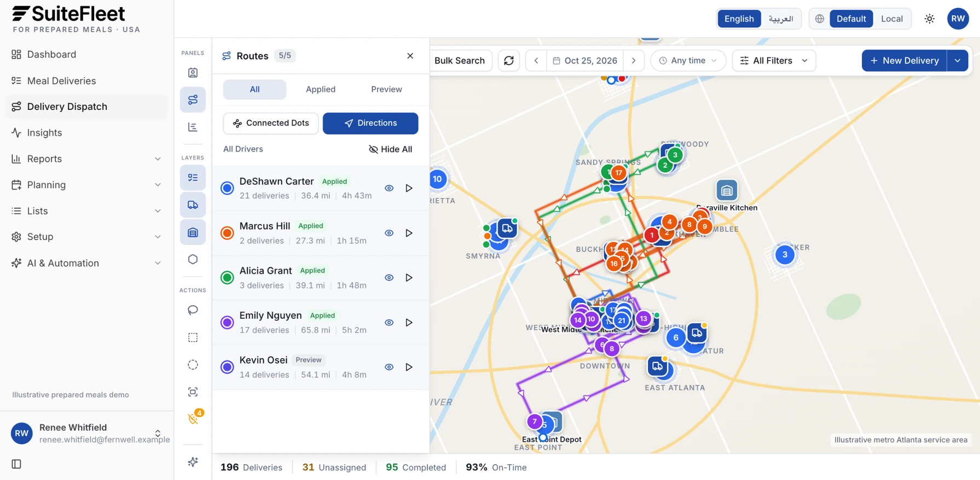Collapse the sidebar with the panel icon
The height and width of the screenshot is (480, 980).
tap(16, 464)
